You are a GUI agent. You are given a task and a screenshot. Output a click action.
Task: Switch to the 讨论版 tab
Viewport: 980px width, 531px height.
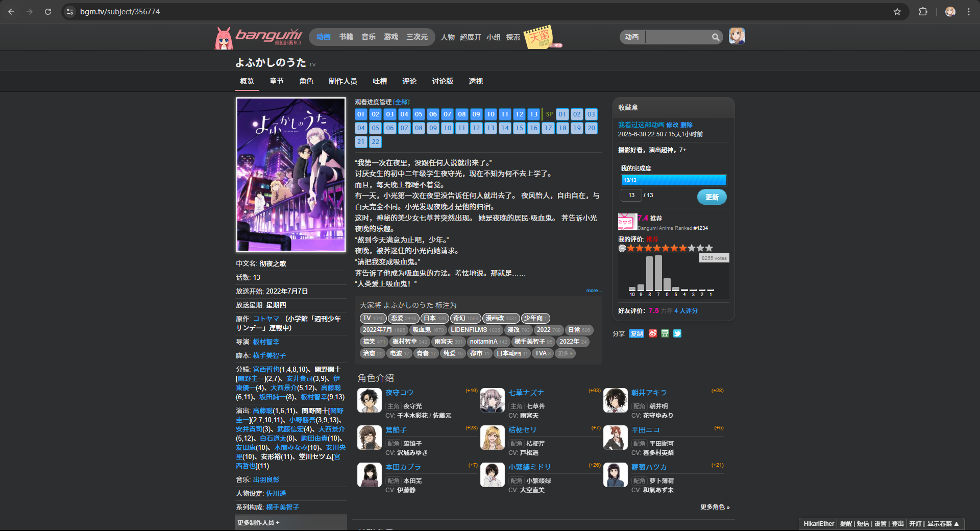click(x=443, y=81)
